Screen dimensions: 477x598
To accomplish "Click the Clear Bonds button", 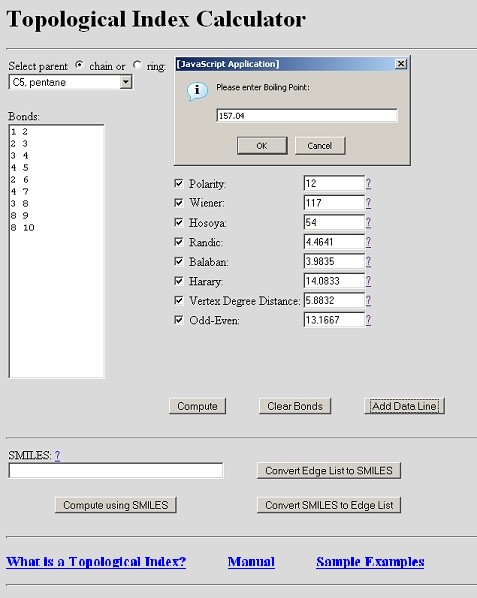I will coord(295,406).
